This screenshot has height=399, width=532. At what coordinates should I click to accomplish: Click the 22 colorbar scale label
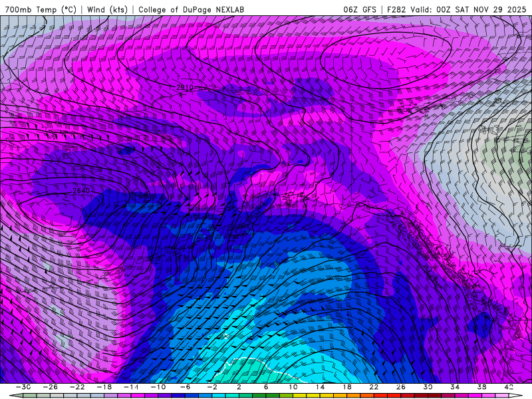pyautogui.click(x=374, y=387)
